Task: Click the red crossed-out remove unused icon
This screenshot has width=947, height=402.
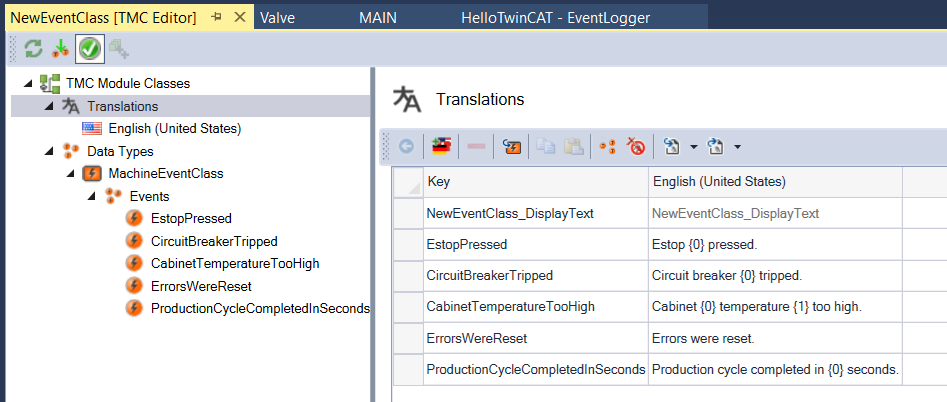Action: pyautogui.click(x=636, y=146)
